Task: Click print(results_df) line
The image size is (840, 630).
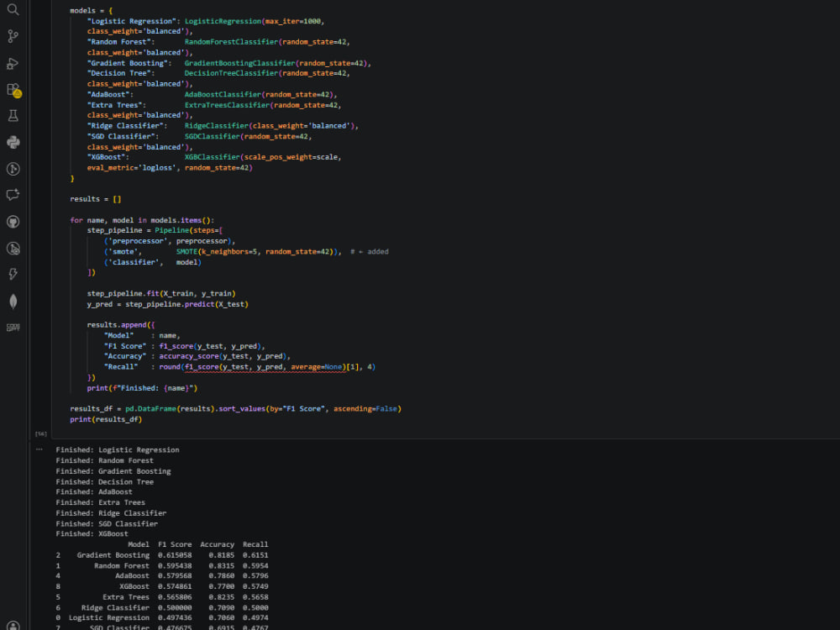Action: [106, 419]
